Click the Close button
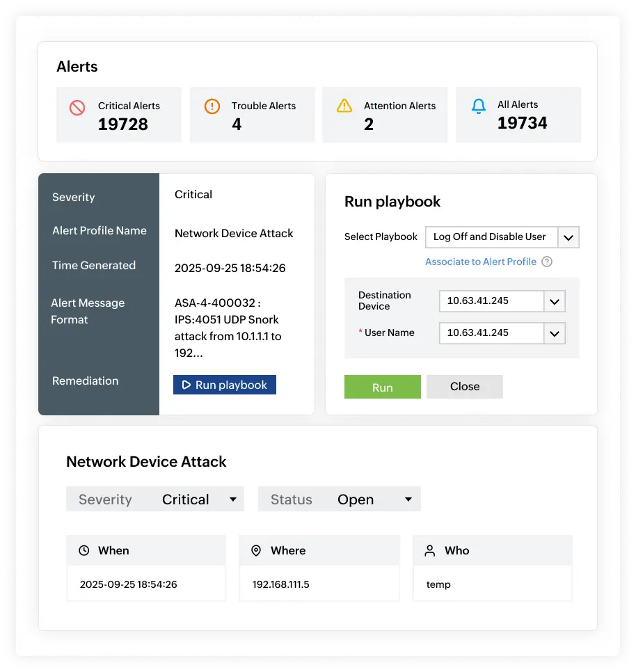 (x=464, y=387)
